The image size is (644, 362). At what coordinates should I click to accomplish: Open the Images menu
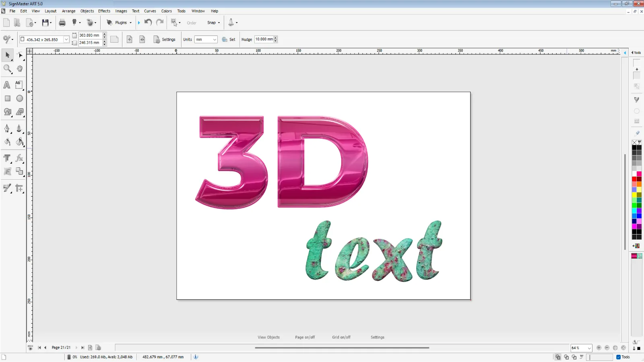click(x=121, y=11)
